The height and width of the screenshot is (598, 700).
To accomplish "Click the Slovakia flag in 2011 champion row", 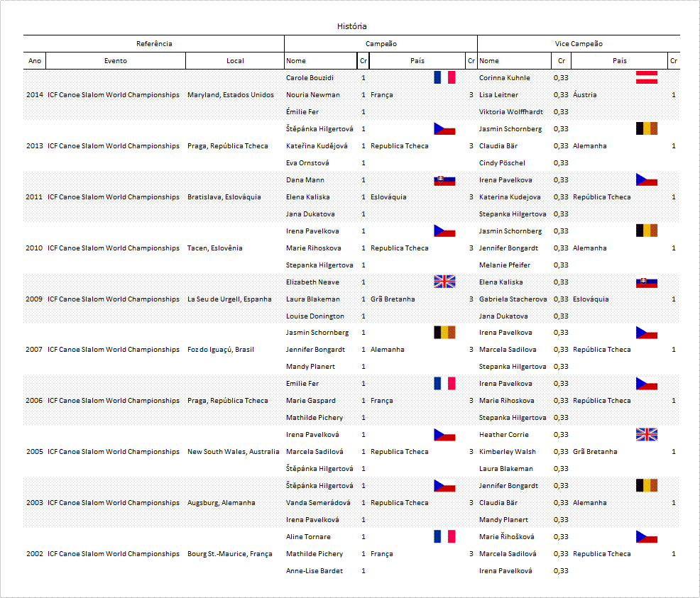I will 444,180.
